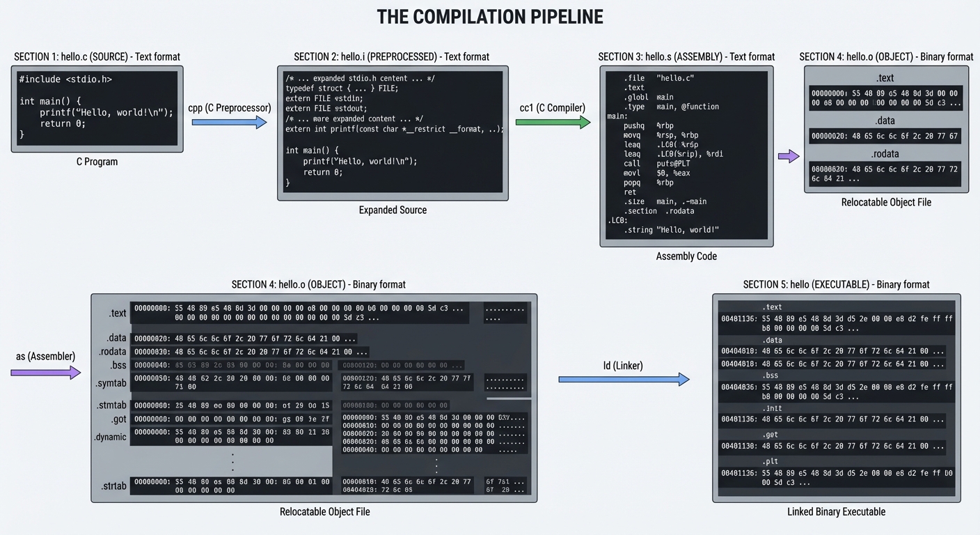Click the small purple arrow before the object file
The width and height of the screenshot is (980, 535).
(x=788, y=157)
